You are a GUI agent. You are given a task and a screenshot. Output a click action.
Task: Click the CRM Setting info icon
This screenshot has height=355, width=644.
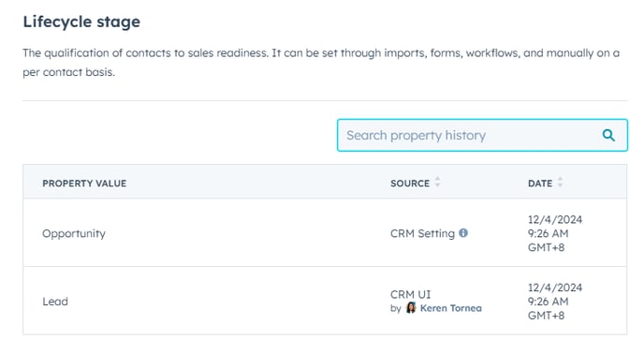pyautogui.click(x=463, y=233)
